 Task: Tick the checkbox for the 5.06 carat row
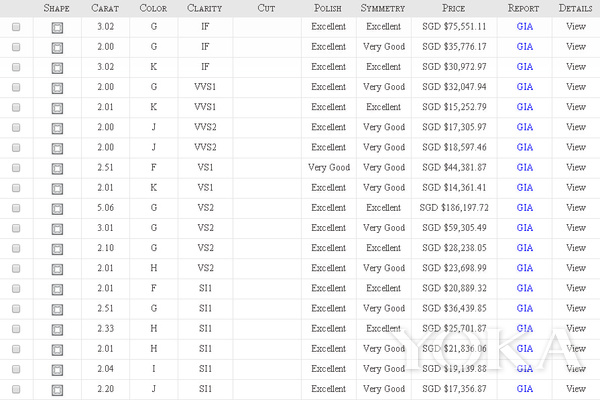pos(15,207)
